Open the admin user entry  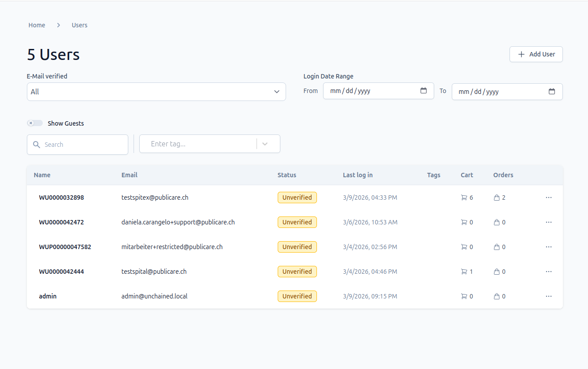tap(48, 296)
